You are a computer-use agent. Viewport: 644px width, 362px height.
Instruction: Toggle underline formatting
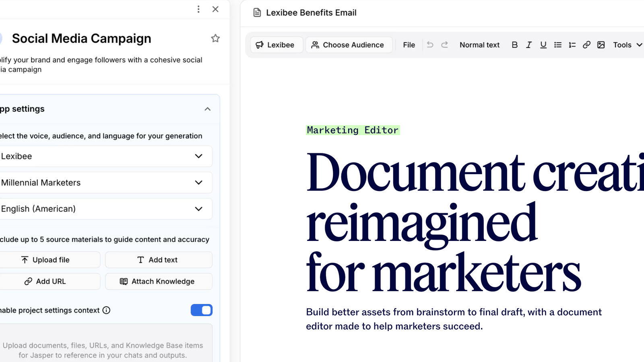tap(543, 45)
